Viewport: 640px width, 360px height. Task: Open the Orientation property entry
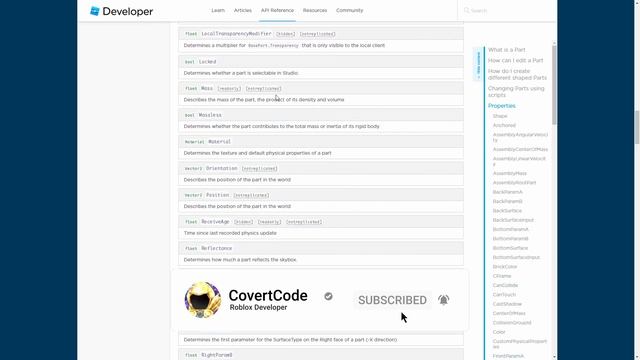pyautogui.click(x=222, y=168)
